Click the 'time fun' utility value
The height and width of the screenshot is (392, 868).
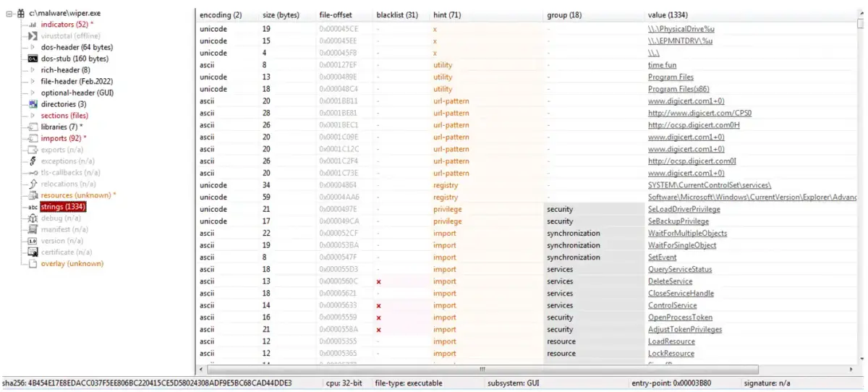(x=662, y=65)
